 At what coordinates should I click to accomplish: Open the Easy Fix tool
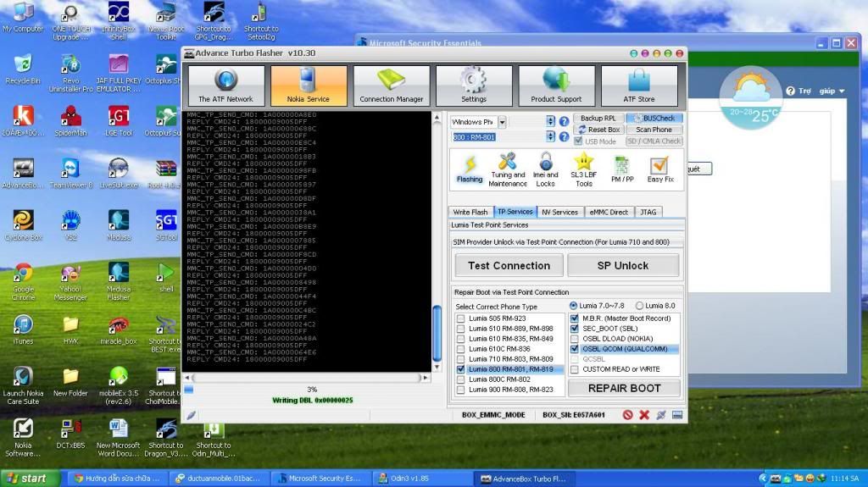click(659, 169)
